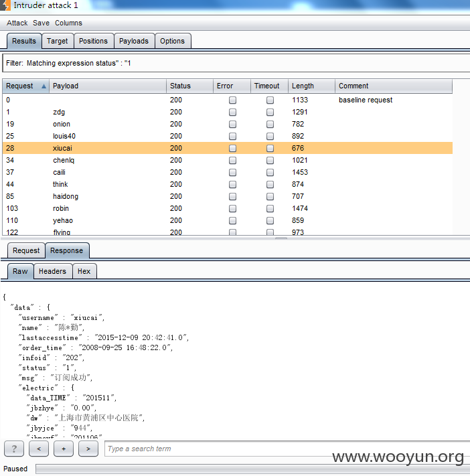The height and width of the screenshot is (476, 470).
Task: Switch to the Hex view tab
Action: coord(84,271)
